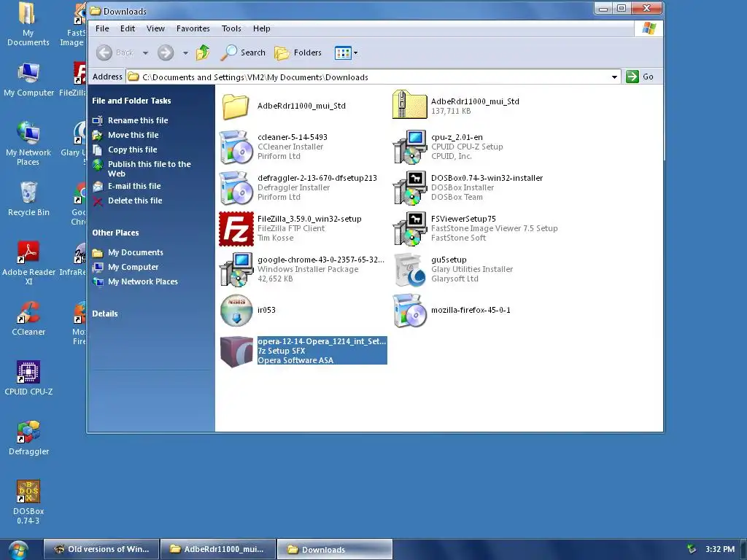This screenshot has height=560, width=747.
Task: Open the Help menu
Action: (x=262, y=28)
